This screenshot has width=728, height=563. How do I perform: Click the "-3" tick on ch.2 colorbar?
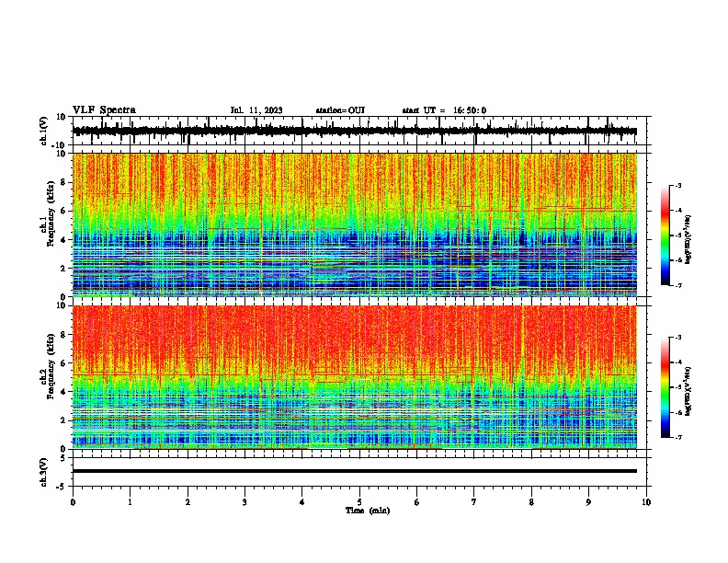click(677, 338)
